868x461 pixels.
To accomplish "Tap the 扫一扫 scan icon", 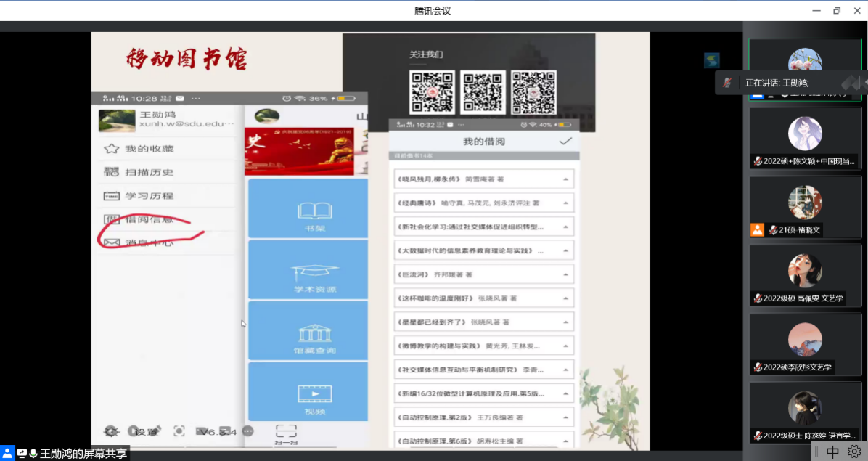I will coord(286,431).
